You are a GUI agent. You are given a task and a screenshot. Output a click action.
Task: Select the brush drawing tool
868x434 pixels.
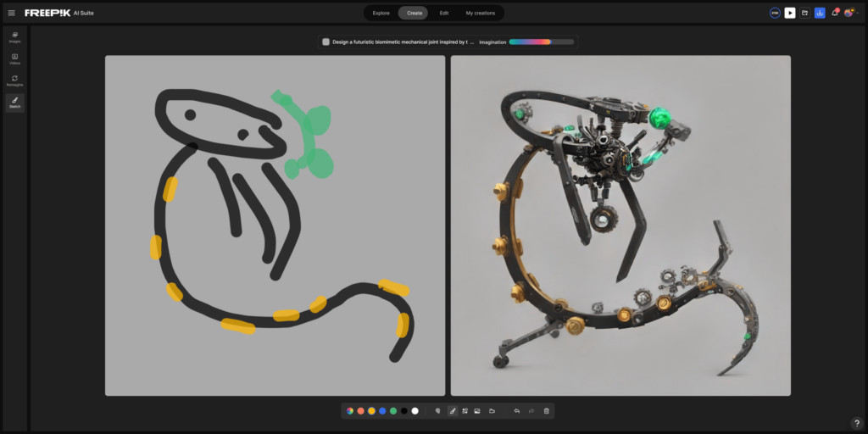tap(453, 411)
